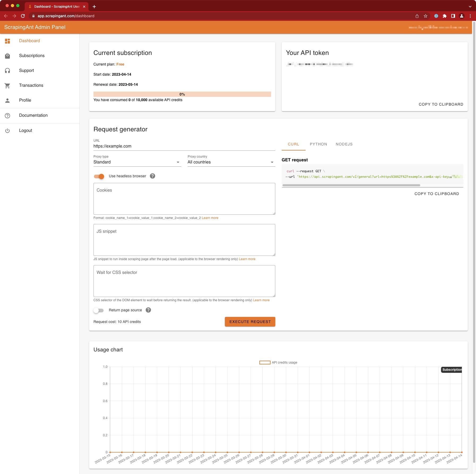Copy GET request code to clipboard
The image size is (476, 474).
point(437,194)
